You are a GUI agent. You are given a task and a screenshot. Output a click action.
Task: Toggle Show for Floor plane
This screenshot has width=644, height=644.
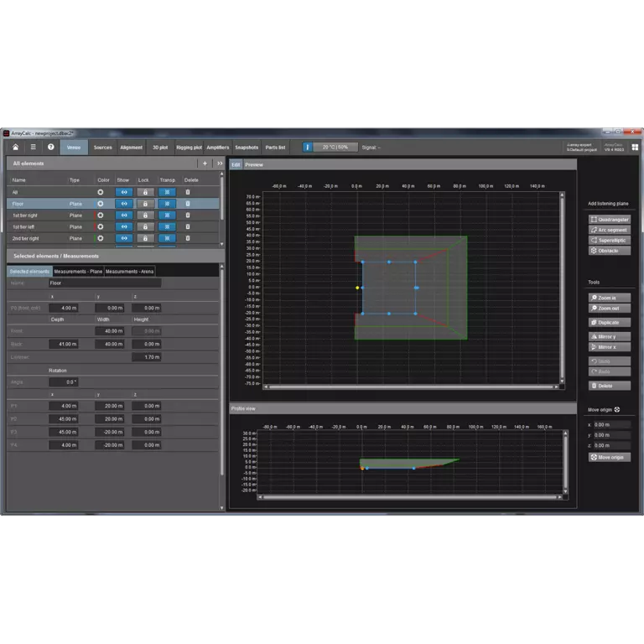[x=124, y=204]
